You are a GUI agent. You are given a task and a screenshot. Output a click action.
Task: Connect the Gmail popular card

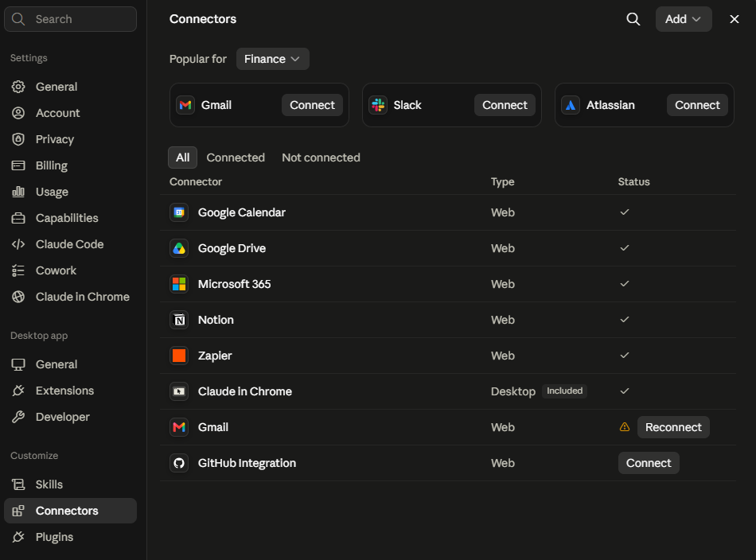(x=312, y=105)
